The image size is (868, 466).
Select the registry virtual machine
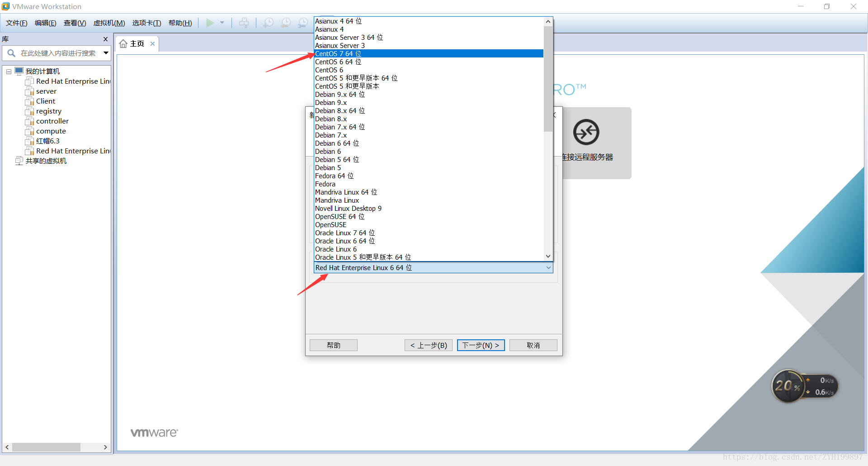click(x=49, y=111)
